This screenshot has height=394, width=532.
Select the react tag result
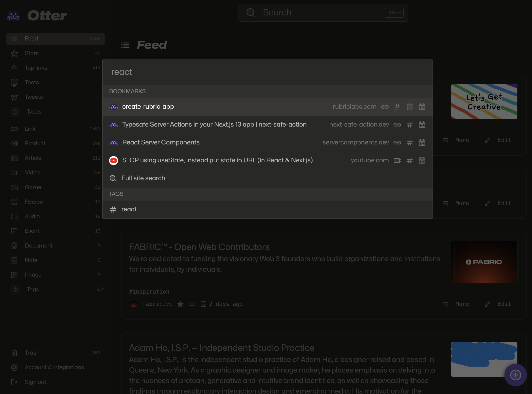click(x=129, y=209)
